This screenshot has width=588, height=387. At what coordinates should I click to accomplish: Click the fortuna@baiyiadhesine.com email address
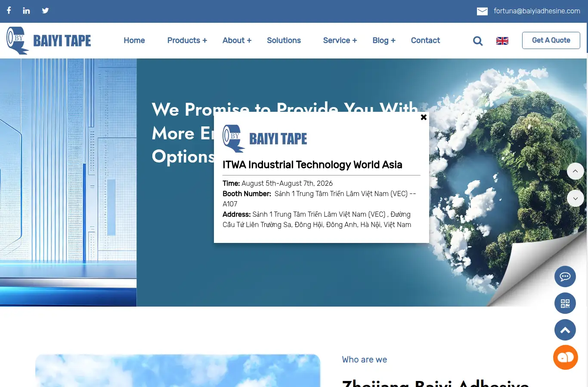tap(537, 11)
